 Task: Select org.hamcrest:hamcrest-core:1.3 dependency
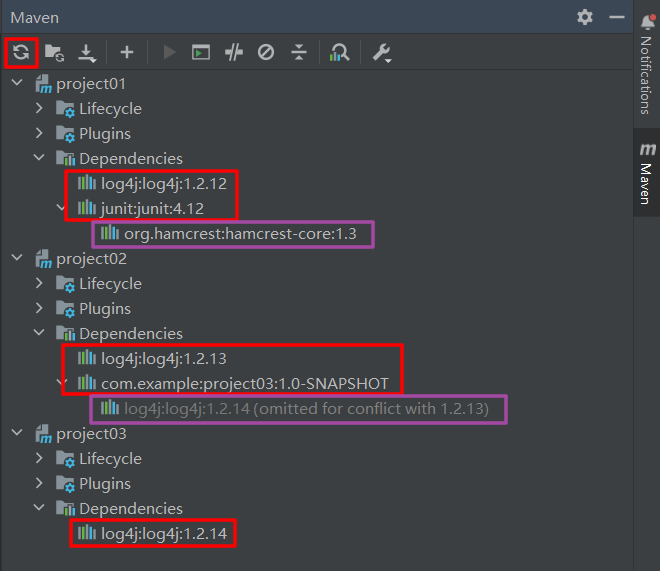pyautogui.click(x=240, y=234)
